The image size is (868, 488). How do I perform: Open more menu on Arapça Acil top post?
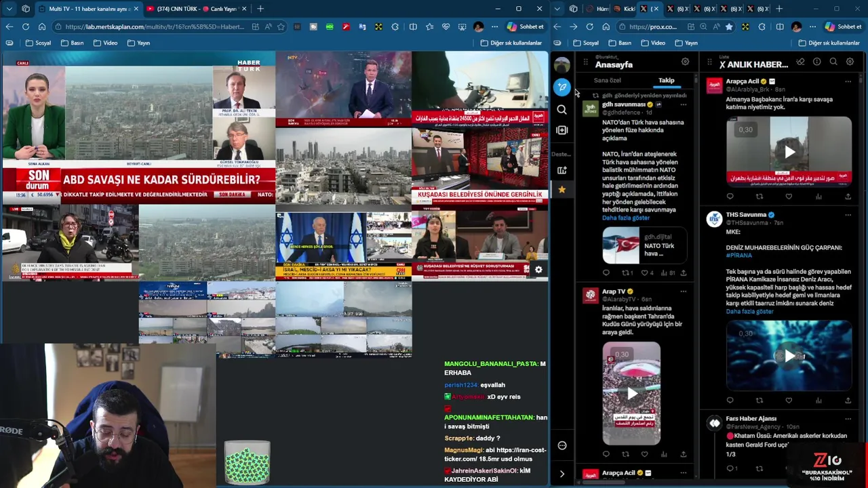point(848,81)
